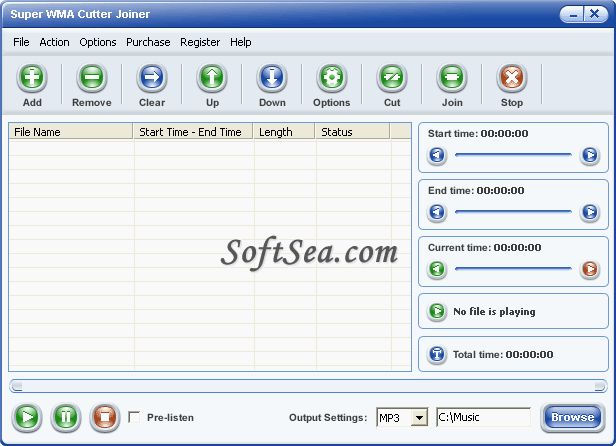Click the C:\Music output path field

point(483,417)
